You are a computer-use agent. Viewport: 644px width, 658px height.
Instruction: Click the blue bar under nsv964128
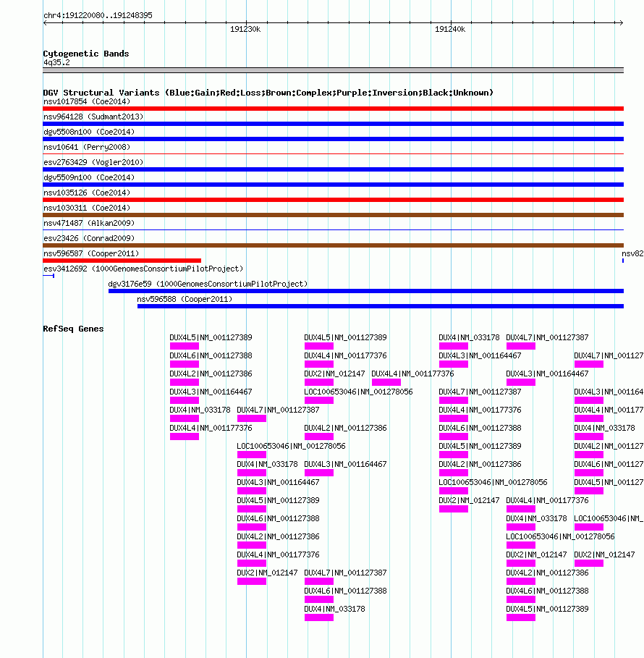click(x=333, y=124)
